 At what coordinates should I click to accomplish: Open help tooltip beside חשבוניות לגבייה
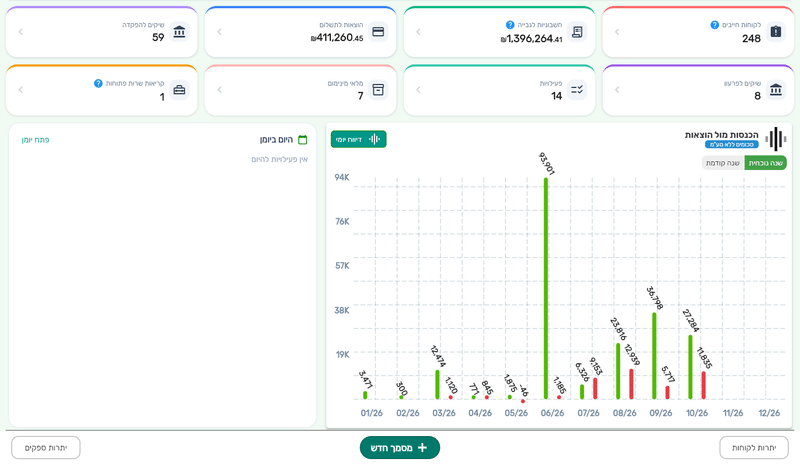tap(510, 25)
